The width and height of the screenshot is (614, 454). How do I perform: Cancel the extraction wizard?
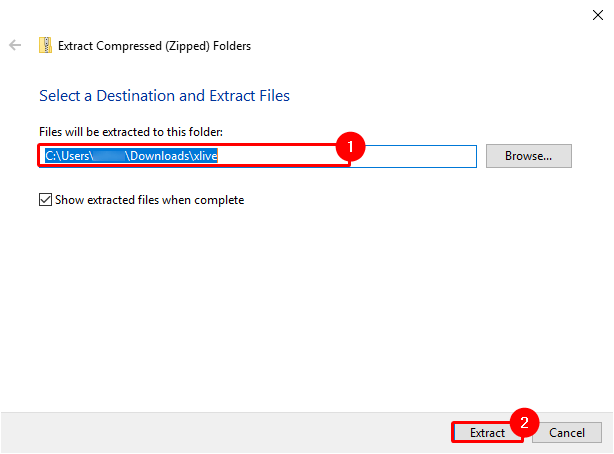coord(566,433)
